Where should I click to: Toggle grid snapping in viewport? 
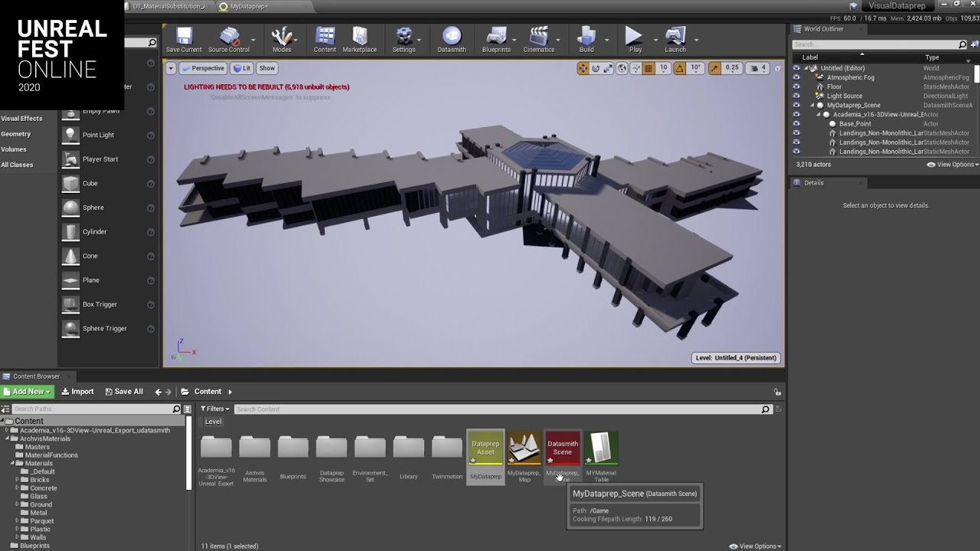648,68
